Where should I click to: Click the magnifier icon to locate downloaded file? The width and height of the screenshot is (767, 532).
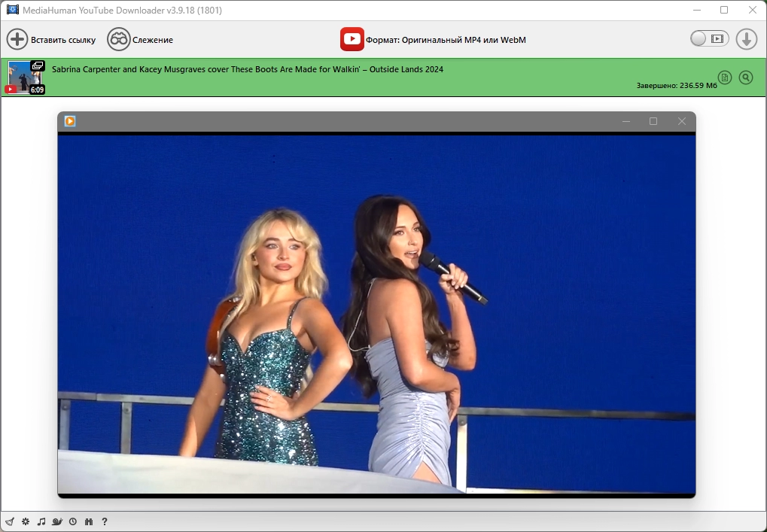[745, 78]
